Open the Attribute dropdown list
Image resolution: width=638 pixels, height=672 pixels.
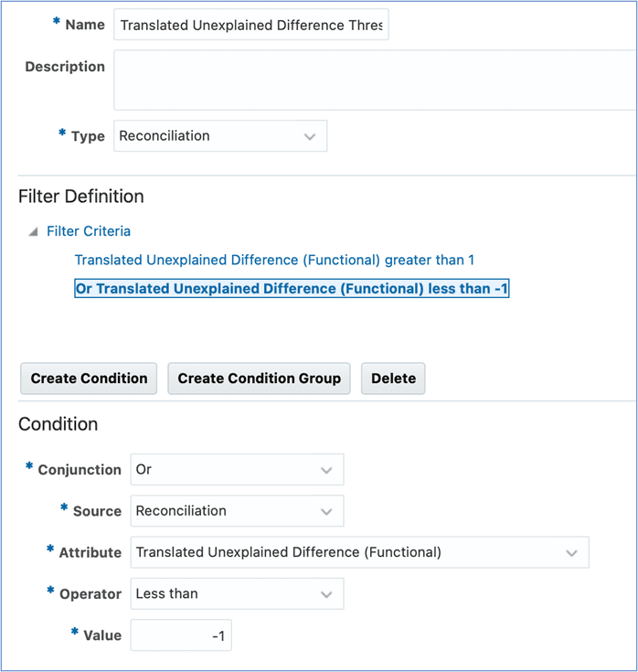tap(359, 552)
